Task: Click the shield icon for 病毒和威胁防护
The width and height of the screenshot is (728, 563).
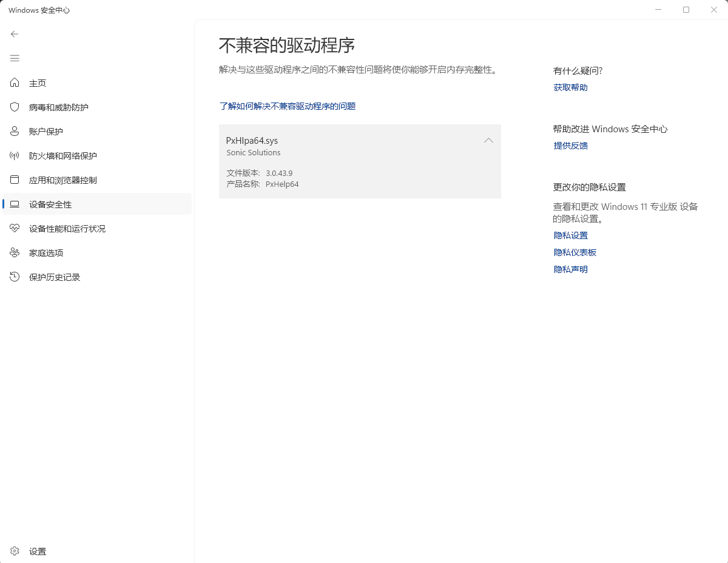Action: pos(15,107)
